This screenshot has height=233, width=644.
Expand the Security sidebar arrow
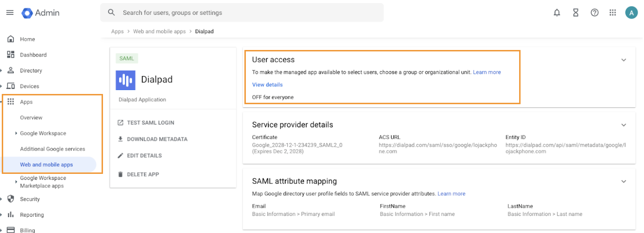pyautogui.click(x=1, y=199)
